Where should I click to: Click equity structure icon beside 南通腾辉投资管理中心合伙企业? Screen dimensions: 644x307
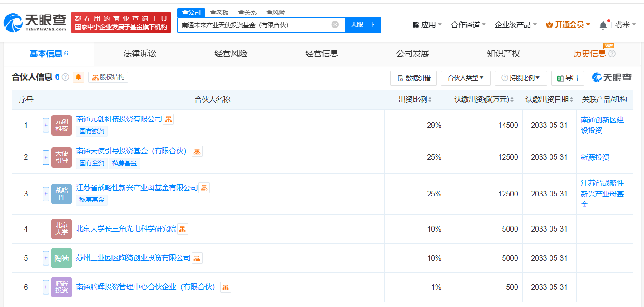(x=225, y=287)
